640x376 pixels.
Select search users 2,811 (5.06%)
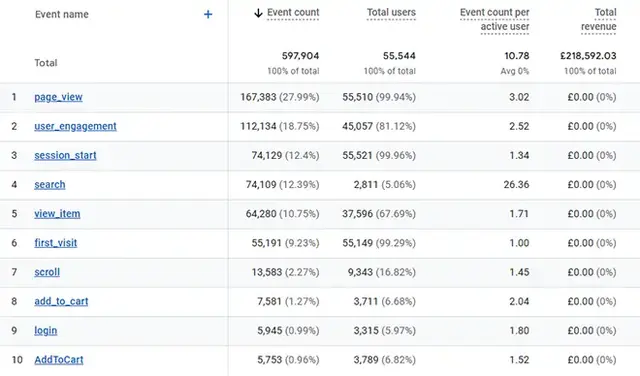(x=384, y=185)
